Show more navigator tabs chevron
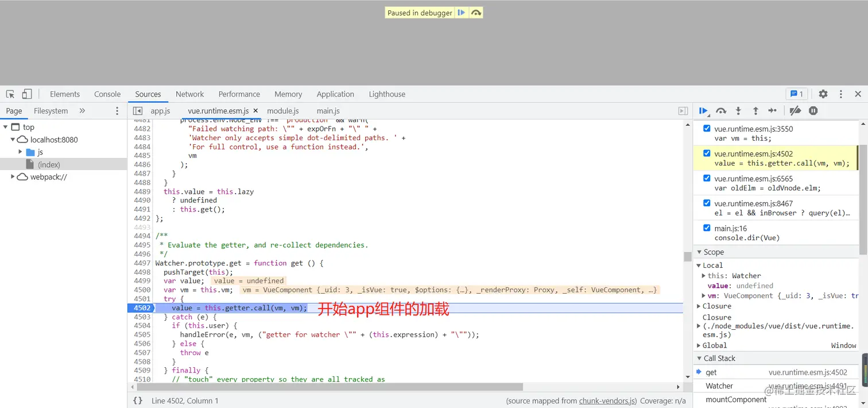The width and height of the screenshot is (868, 408). click(82, 111)
